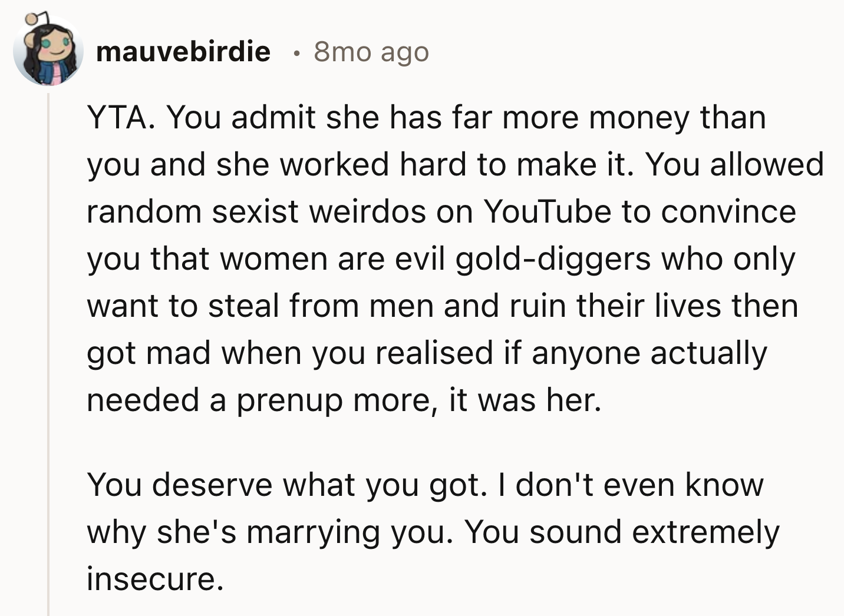Click the word "gold-diggers" in the comment
The height and width of the screenshot is (616, 844).
tap(553, 259)
